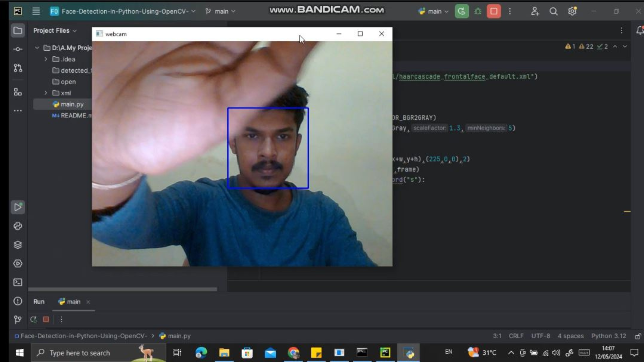The image size is (644, 362).
Task: Open the Structure tool window
Action: coord(17,93)
